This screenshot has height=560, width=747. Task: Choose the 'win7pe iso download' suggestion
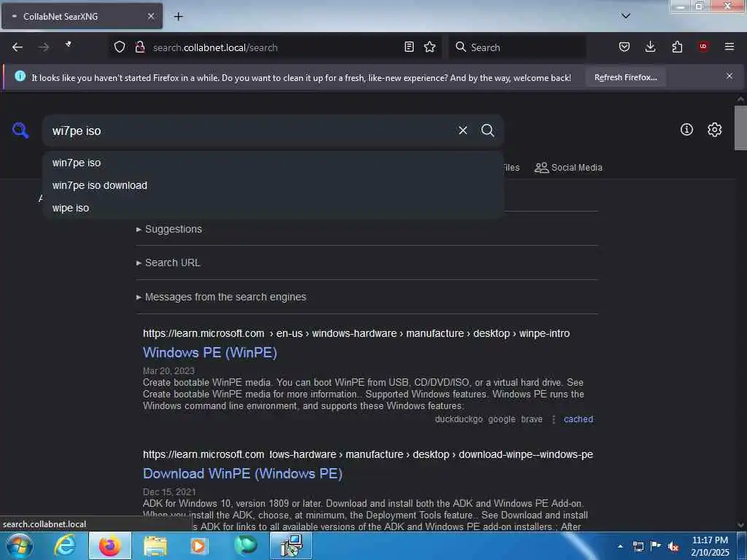point(273,185)
